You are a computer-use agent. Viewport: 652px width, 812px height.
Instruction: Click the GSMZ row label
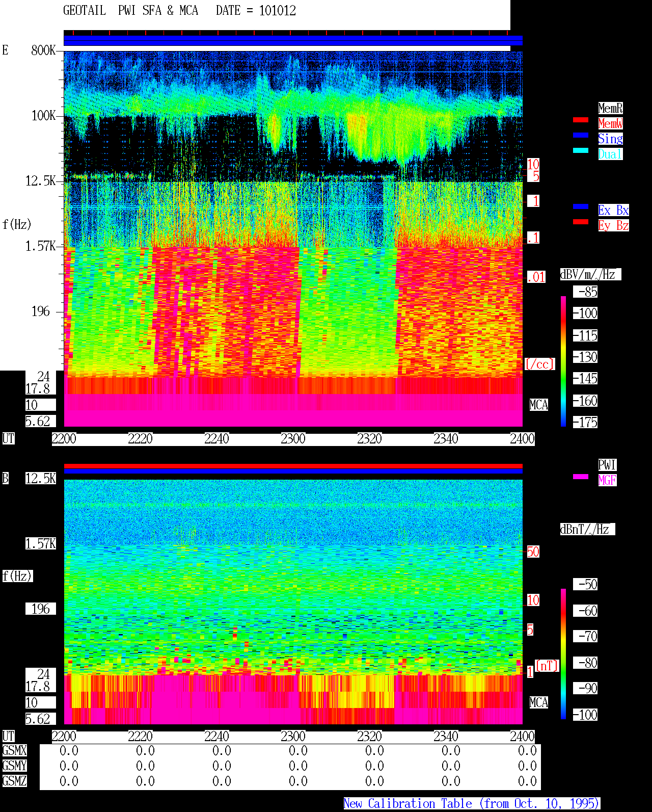[14, 781]
